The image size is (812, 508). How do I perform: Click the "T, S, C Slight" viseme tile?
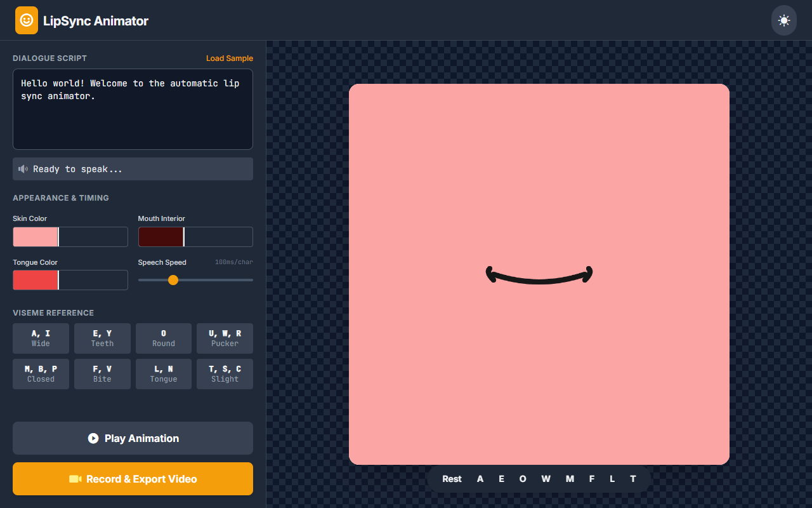[x=225, y=373]
